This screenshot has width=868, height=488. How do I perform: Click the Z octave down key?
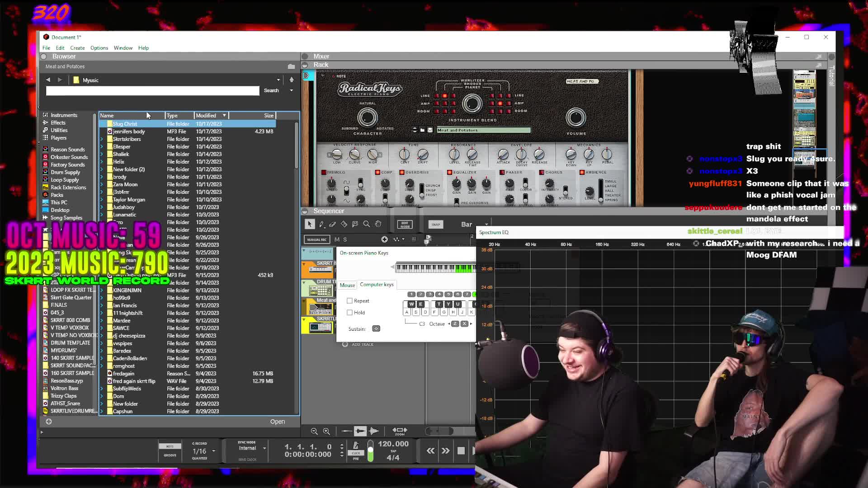(455, 324)
